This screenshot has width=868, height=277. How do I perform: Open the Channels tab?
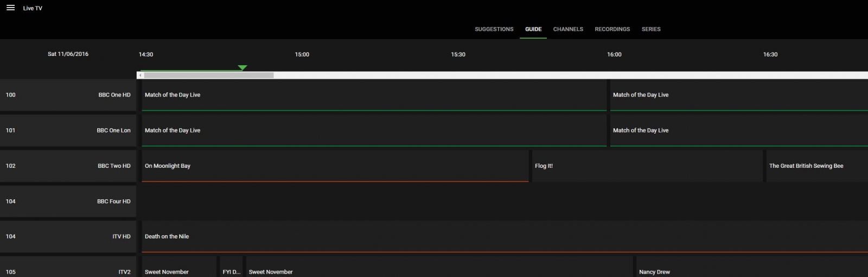click(x=568, y=29)
